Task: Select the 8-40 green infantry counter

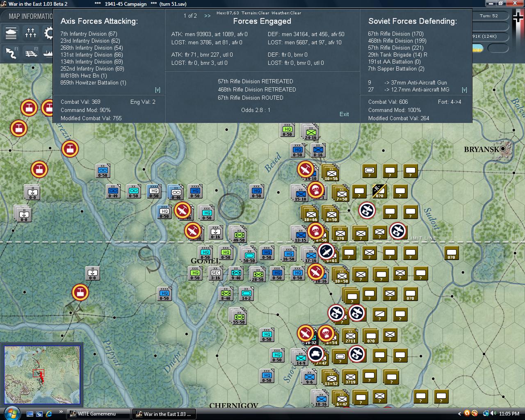Action: coord(226,294)
